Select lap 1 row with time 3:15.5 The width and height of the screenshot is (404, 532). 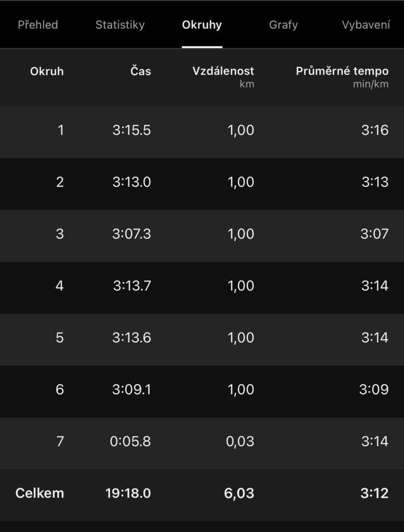(x=202, y=130)
